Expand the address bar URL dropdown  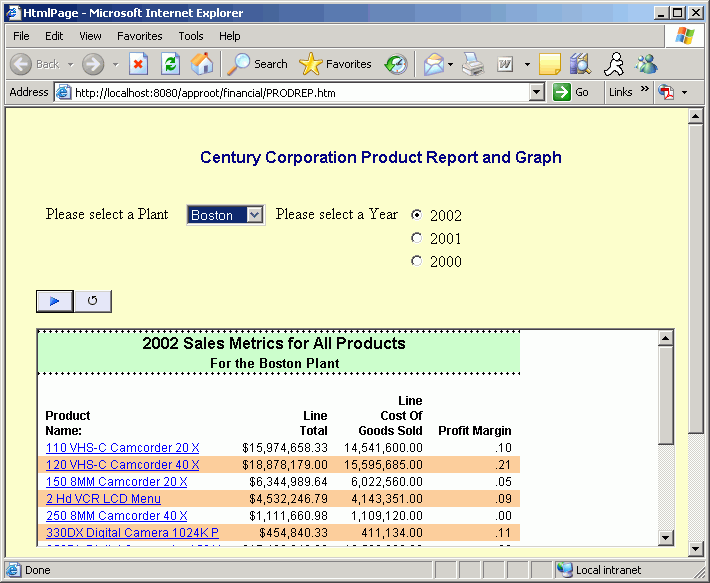tap(536, 92)
